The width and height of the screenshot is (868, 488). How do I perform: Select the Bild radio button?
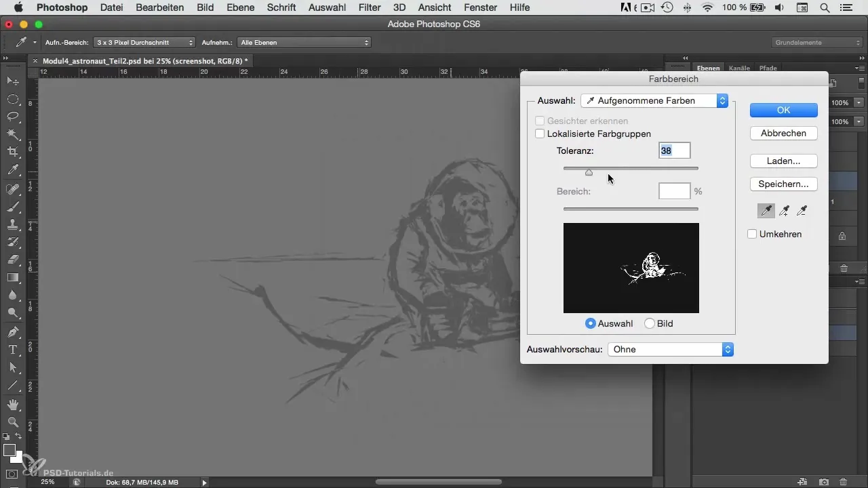point(650,323)
